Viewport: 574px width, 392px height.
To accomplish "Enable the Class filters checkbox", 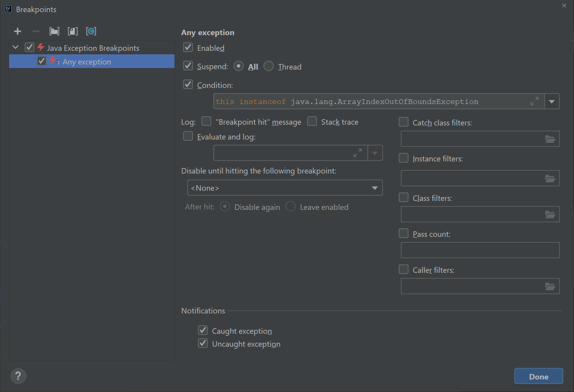I will (x=403, y=198).
